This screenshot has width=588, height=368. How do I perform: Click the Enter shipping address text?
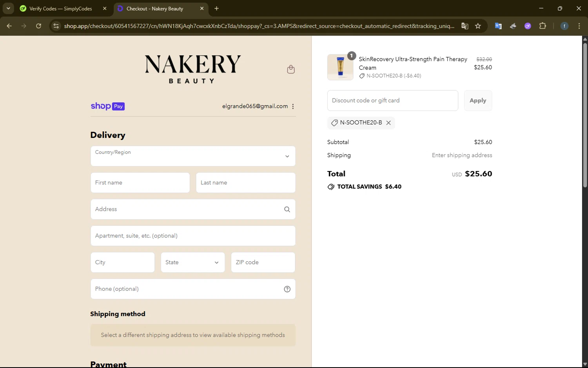click(462, 155)
